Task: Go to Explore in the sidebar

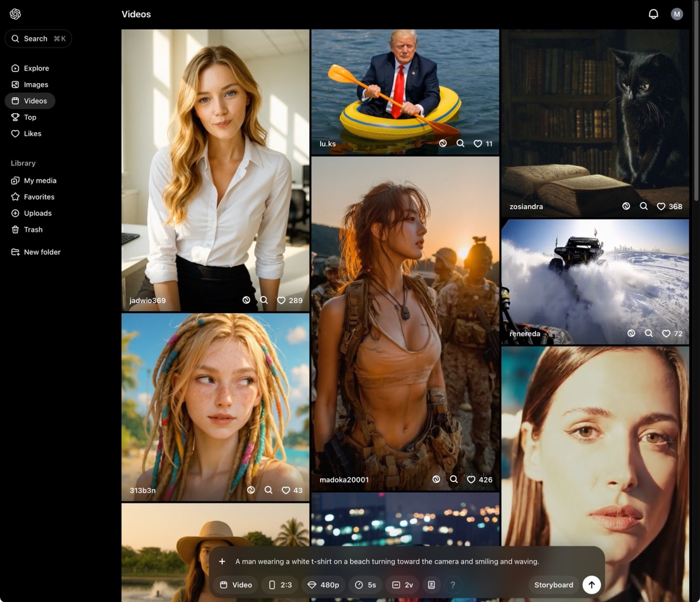Action: coord(36,68)
